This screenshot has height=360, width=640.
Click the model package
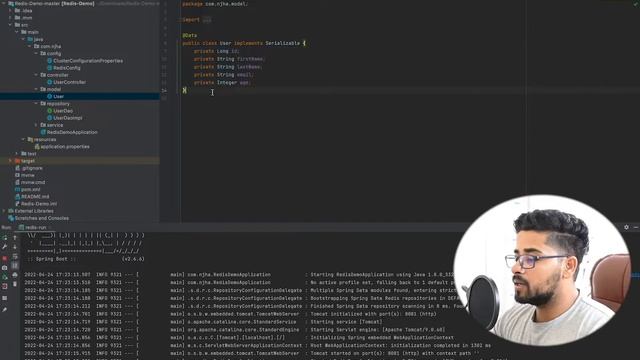[53, 89]
